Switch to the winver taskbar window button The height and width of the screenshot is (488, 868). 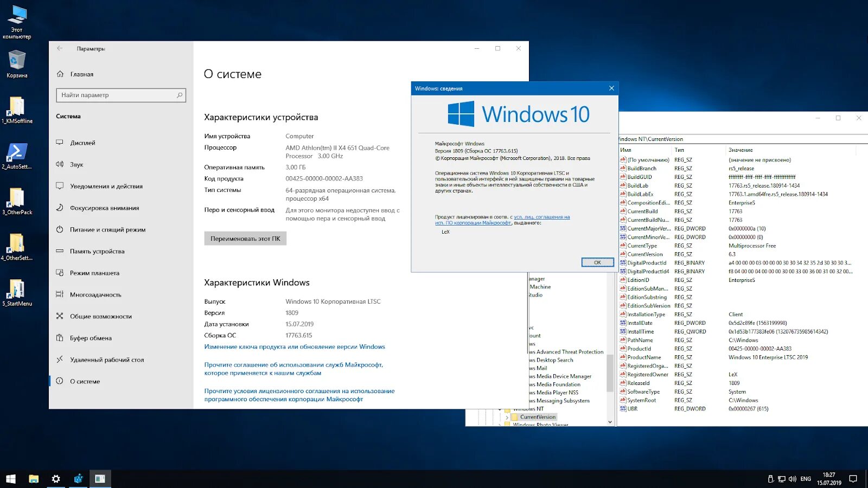tap(100, 479)
